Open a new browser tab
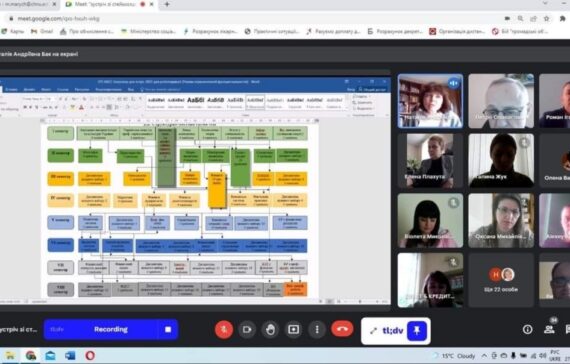 (167, 4)
